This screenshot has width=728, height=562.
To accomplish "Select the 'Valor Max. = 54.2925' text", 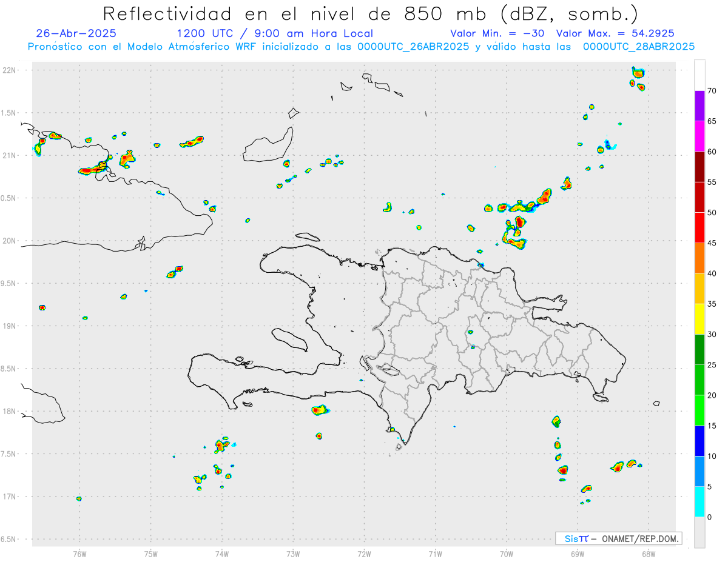I will (615, 33).
